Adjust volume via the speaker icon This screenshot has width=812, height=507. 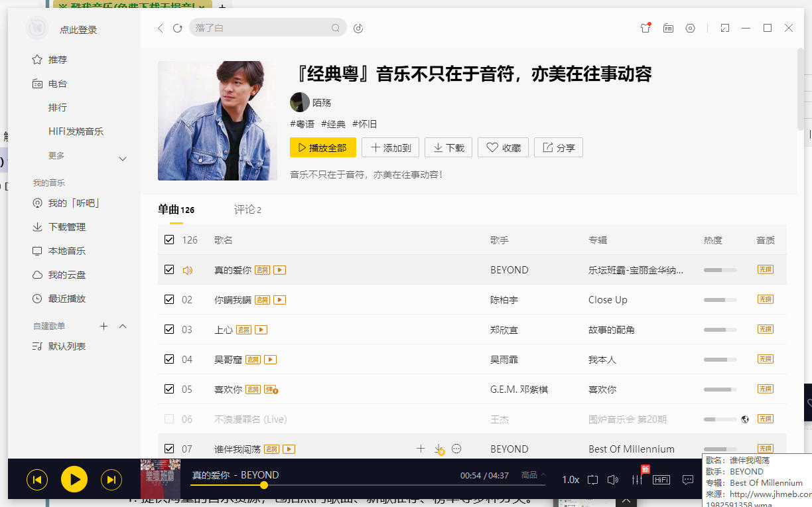coord(613,479)
